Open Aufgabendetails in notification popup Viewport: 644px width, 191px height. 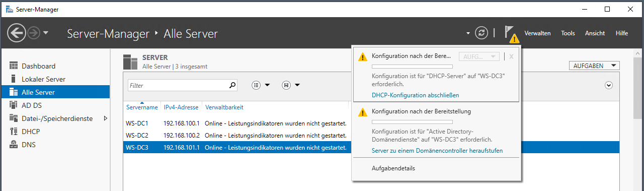[x=393, y=168]
